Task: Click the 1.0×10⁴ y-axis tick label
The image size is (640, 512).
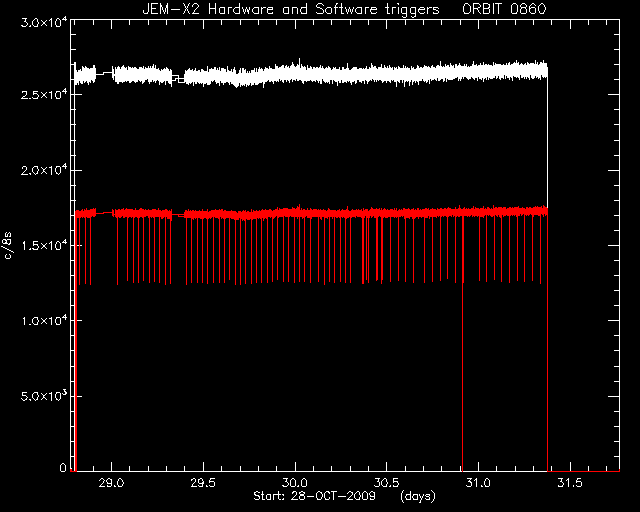Action: point(44,320)
